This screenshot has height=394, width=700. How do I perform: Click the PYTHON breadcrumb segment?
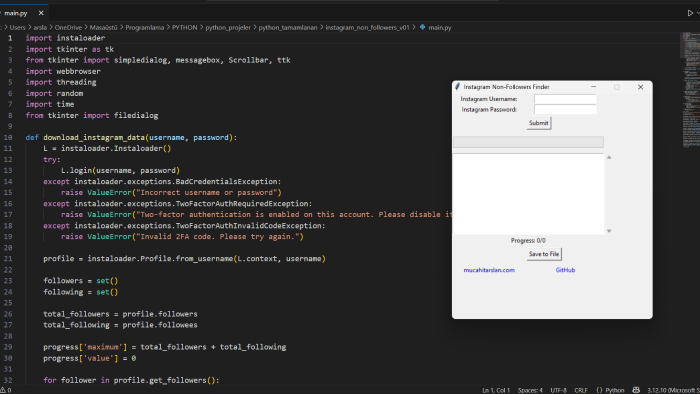click(184, 27)
